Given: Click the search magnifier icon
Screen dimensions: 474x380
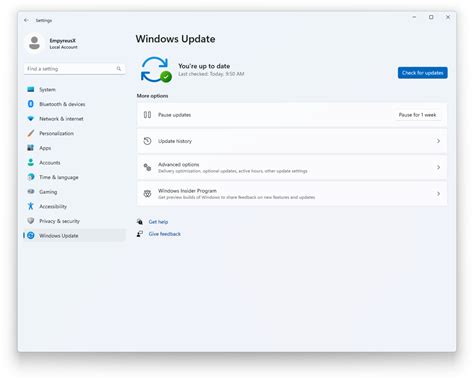Looking at the screenshot, I should (x=119, y=69).
